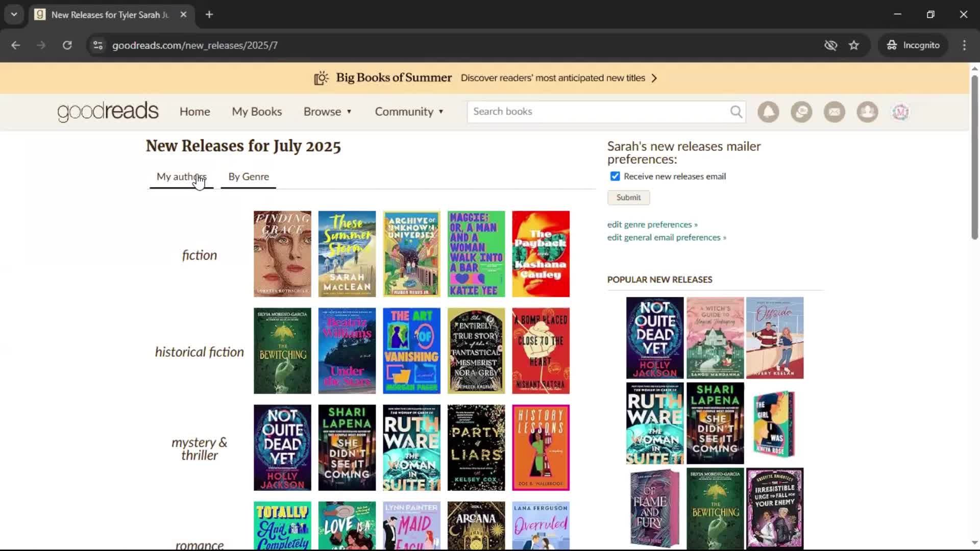Open a new browser tab
This screenshot has height=551, width=980.
[x=209, y=15]
